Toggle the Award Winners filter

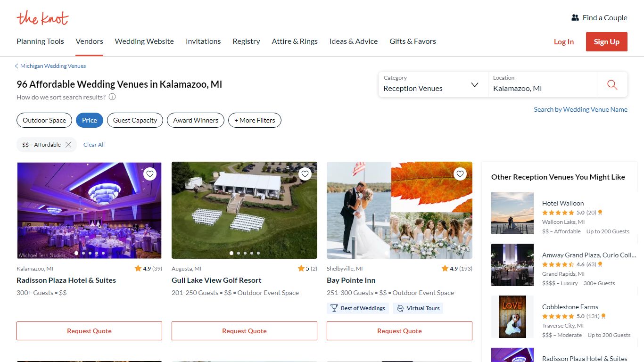click(x=196, y=120)
